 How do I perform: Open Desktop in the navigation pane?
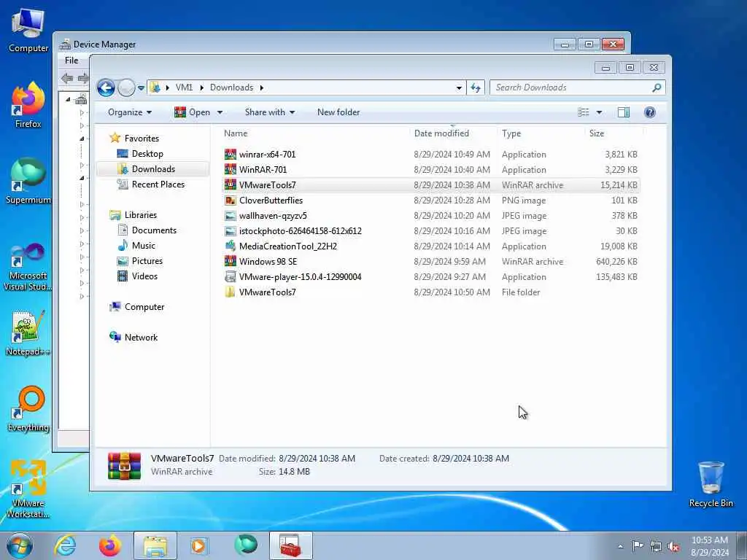(147, 154)
